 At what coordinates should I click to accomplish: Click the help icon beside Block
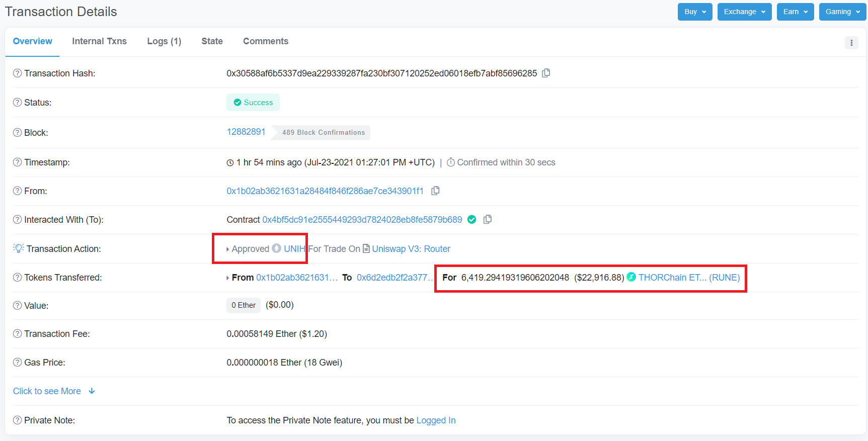[x=18, y=133]
